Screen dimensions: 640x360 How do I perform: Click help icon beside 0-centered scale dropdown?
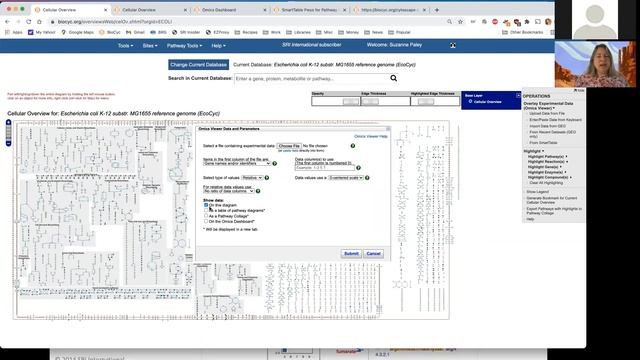coord(367,178)
